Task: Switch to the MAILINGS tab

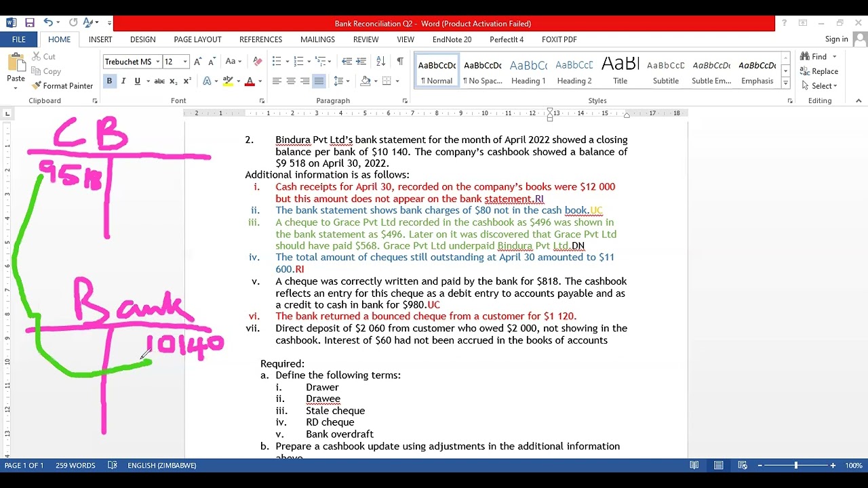Action: [317, 40]
